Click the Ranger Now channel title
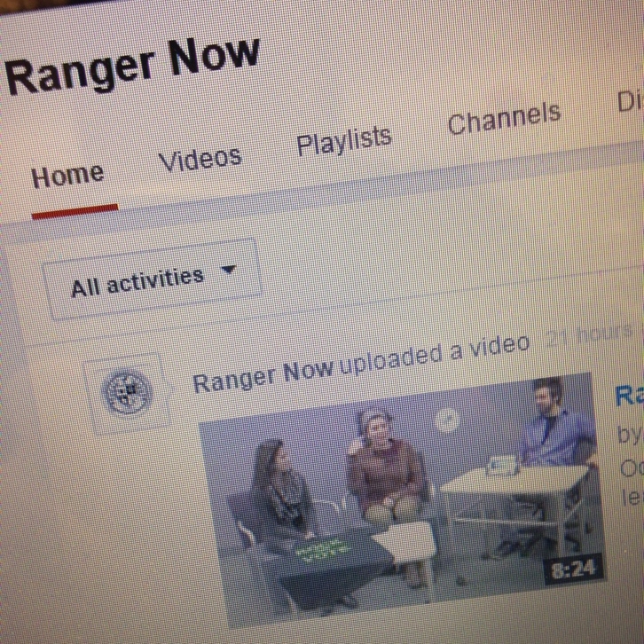 pyautogui.click(x=133, y=65)
